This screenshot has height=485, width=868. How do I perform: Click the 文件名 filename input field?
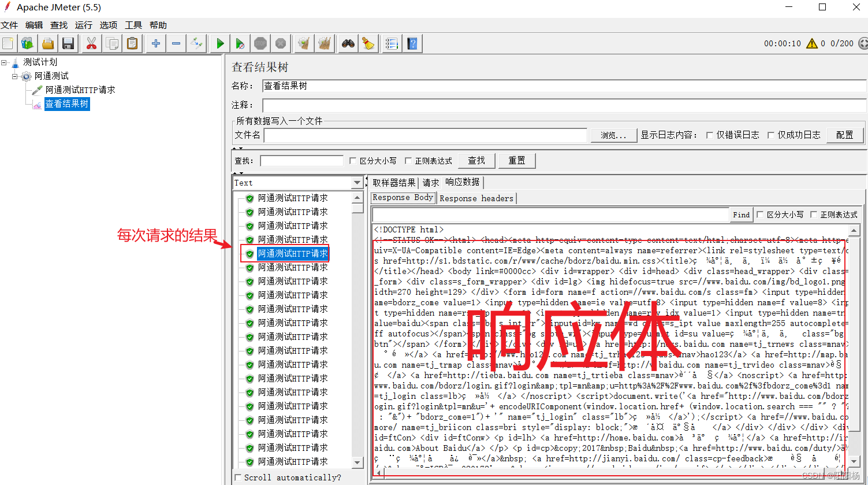(426, 135)
